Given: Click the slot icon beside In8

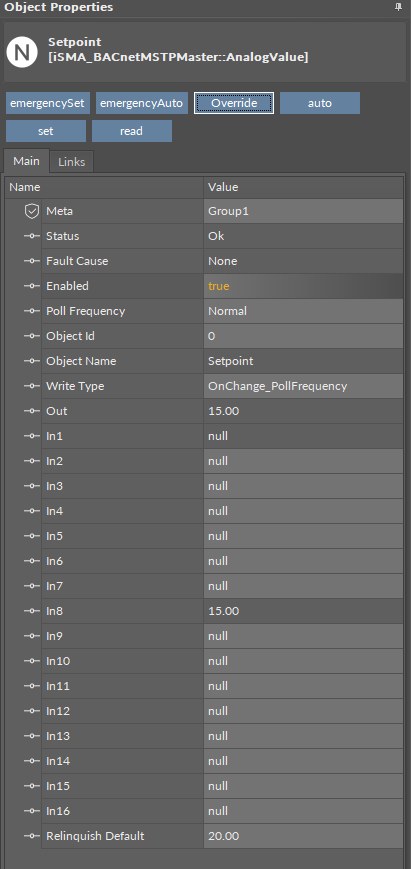Looking at the screenshot, I should pos(32,611).
